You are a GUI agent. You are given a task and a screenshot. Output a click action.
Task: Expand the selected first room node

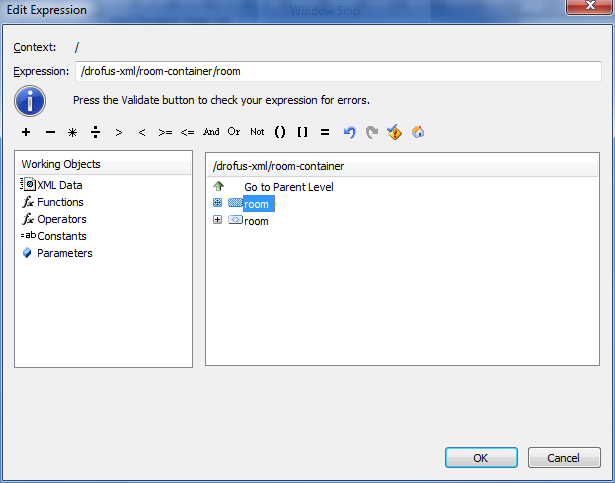click(218, 203)
